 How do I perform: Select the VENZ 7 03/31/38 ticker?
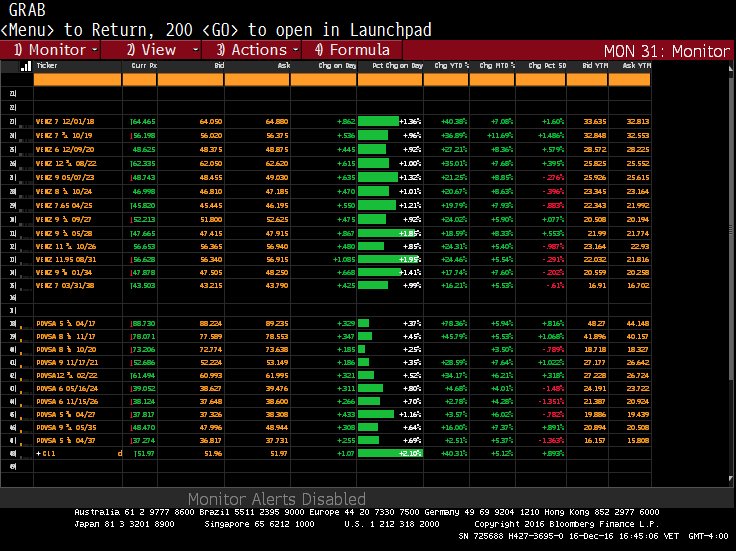pos(65,285)
